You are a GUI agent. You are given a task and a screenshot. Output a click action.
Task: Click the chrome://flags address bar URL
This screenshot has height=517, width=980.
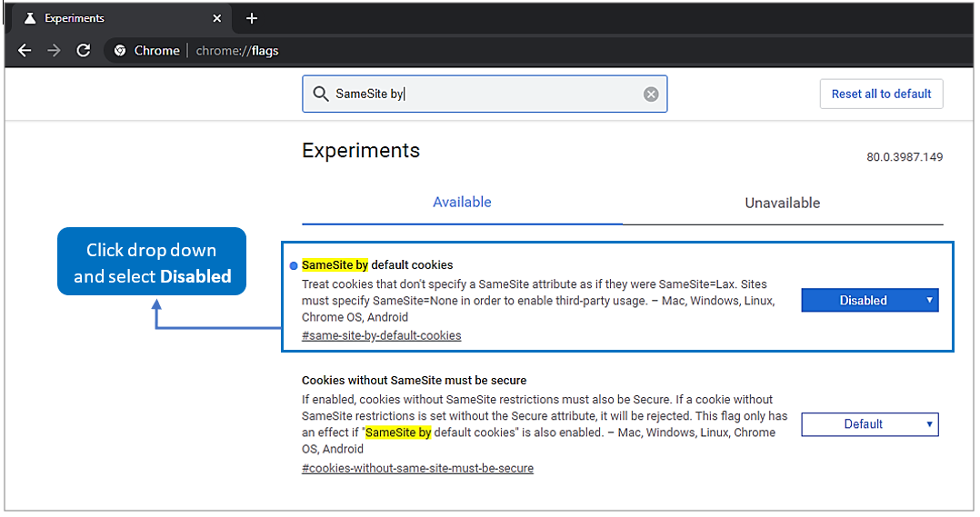coord(237,51)
